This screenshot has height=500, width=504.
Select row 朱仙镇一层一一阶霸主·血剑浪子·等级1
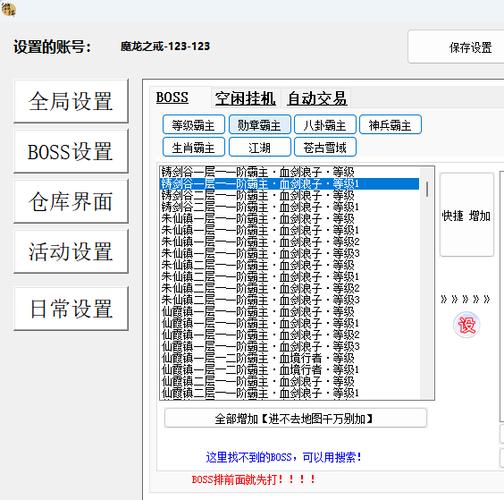click(x=289, y=230)
